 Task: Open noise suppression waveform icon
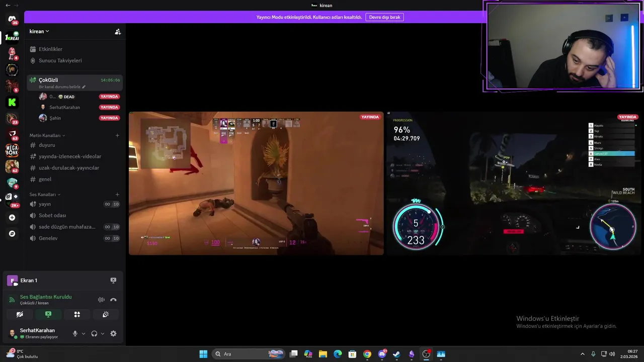[x=101, y=300]
